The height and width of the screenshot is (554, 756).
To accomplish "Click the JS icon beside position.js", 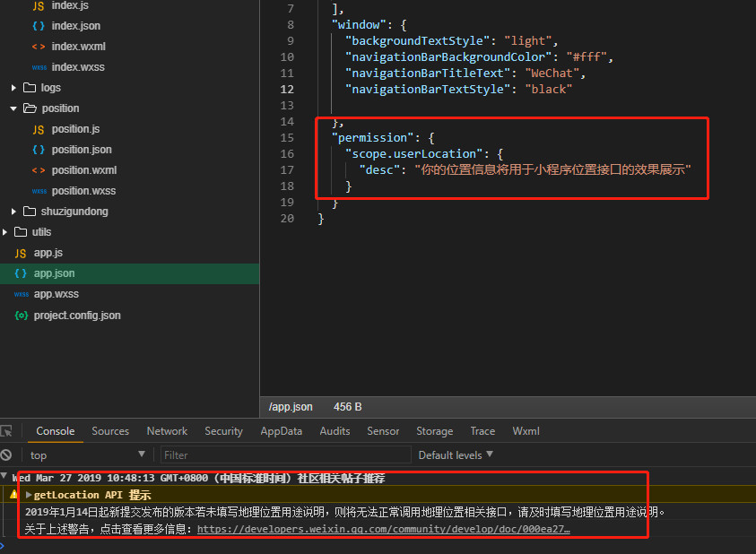I will (x=39, y=129).
